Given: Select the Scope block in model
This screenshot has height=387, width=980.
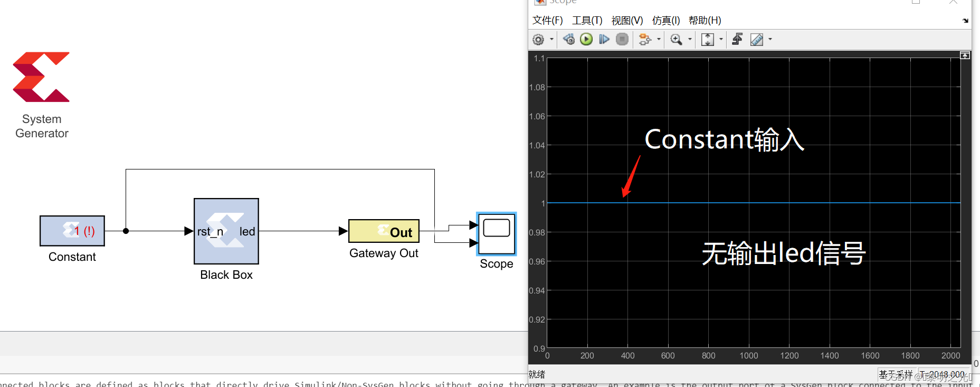Looking at the screenshot, I should [x=497, y=234].
